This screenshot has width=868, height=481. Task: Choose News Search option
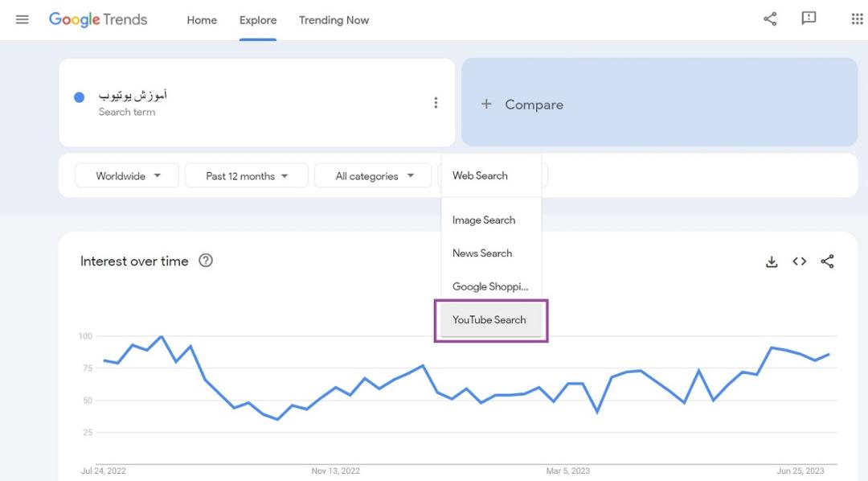pos(491,253)
